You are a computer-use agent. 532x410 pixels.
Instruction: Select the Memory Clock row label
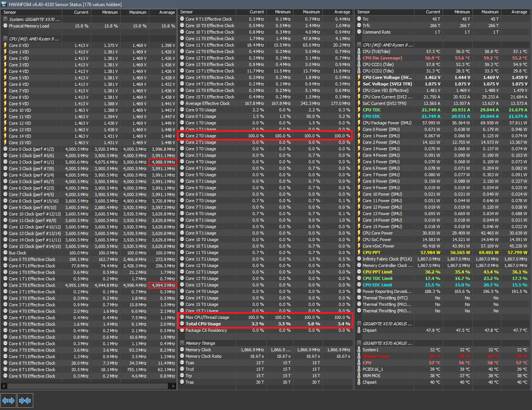point(198,350)
